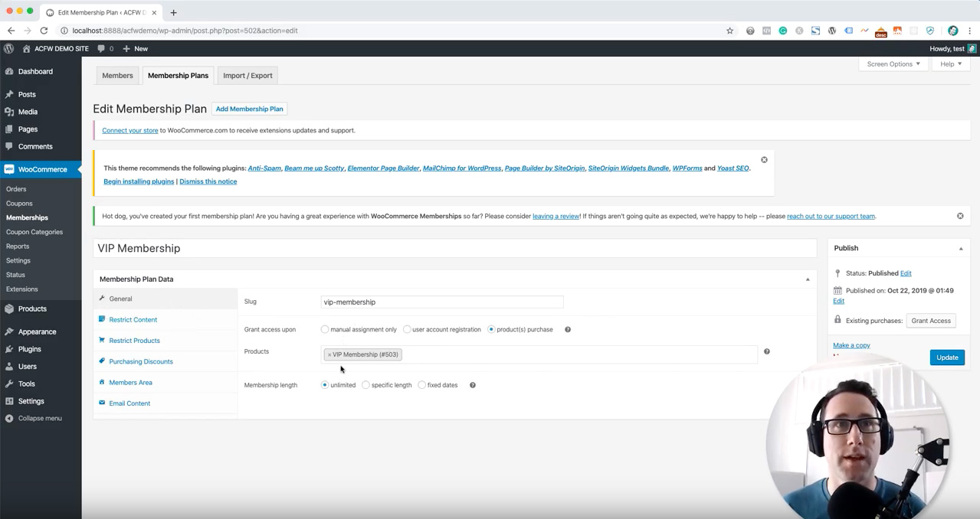Expand the Screen Options dropdown

tap(893, 64)
